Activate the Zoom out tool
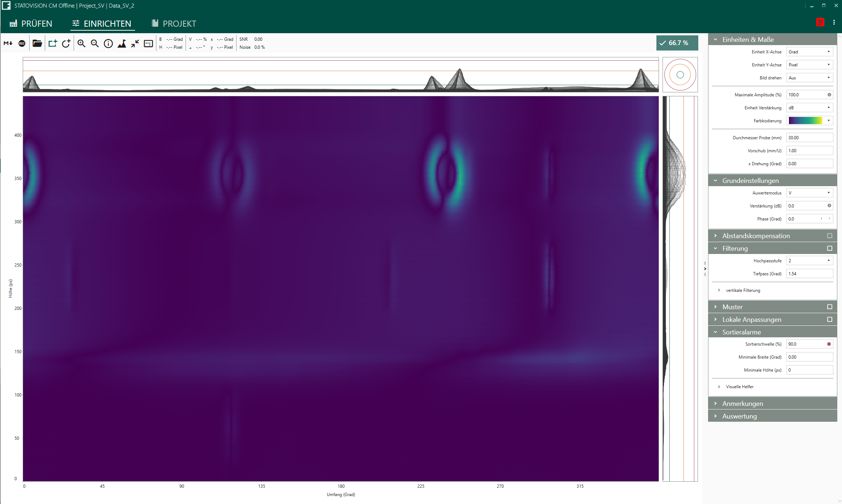The image size is (842, 504). pos(95,43)
